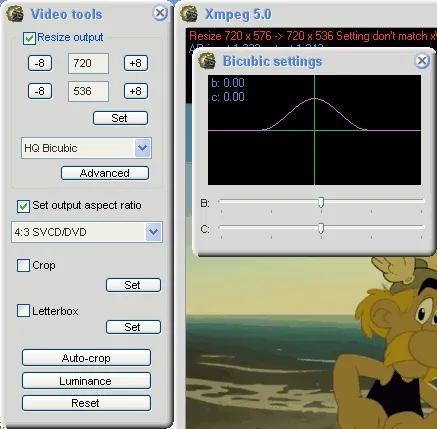Viewport: 437px width, 429px height.
Task: Open Advanced resize filter settings
Action: (x=105, y=173)
